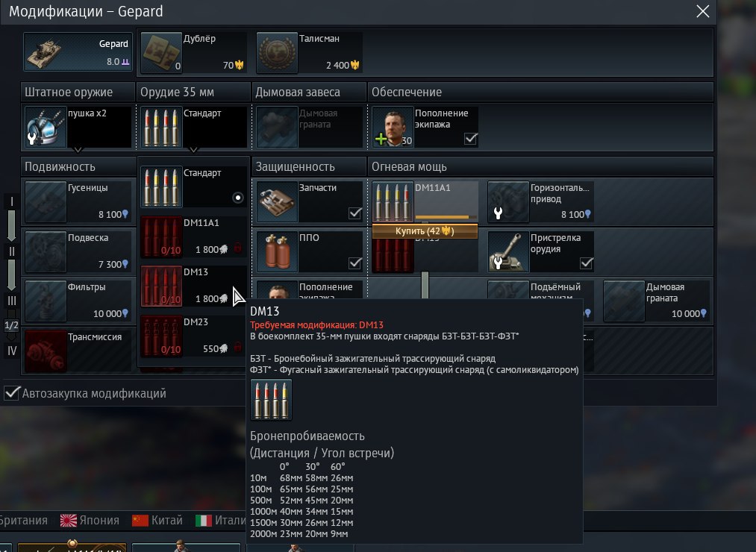Click the 1/2 tier progress indicator
756x552 pixels.
12,325
